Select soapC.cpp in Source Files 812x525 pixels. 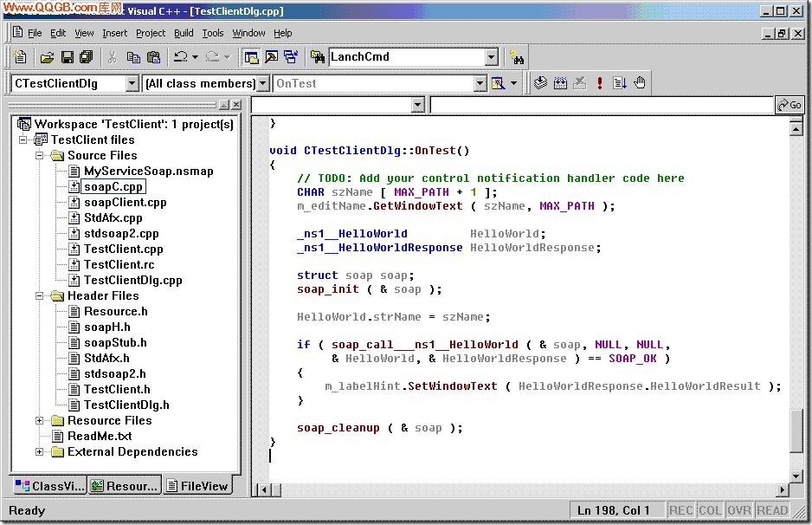[x=113, y=186]
